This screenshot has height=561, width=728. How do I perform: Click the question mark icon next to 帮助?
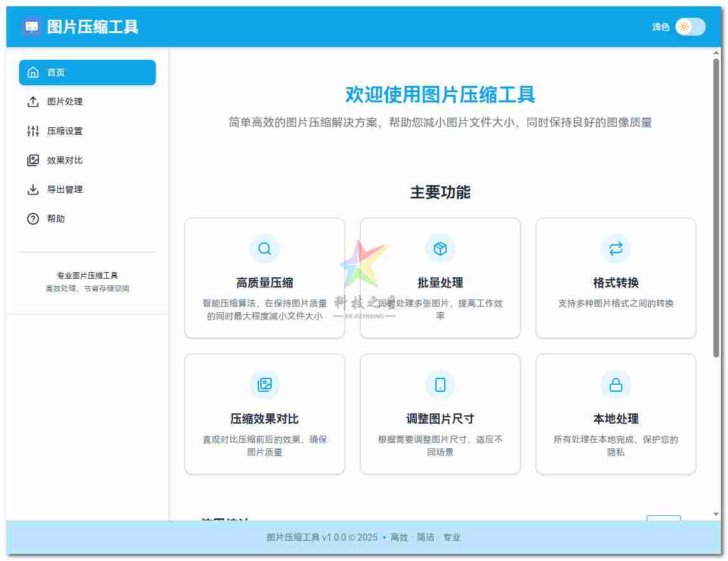click(33, 218)
